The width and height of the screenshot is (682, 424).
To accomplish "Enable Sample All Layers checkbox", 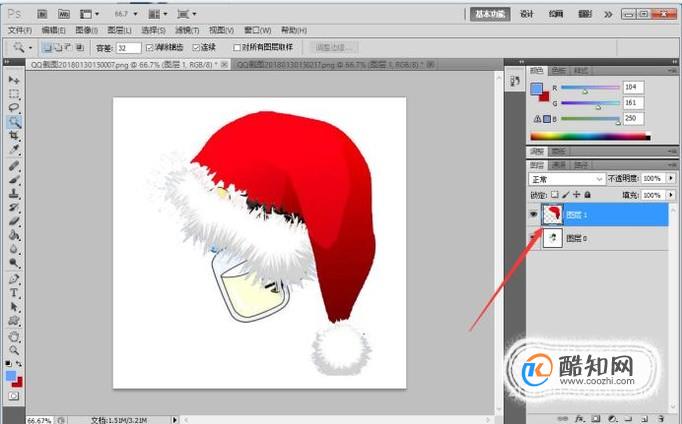I will (237, 47).
